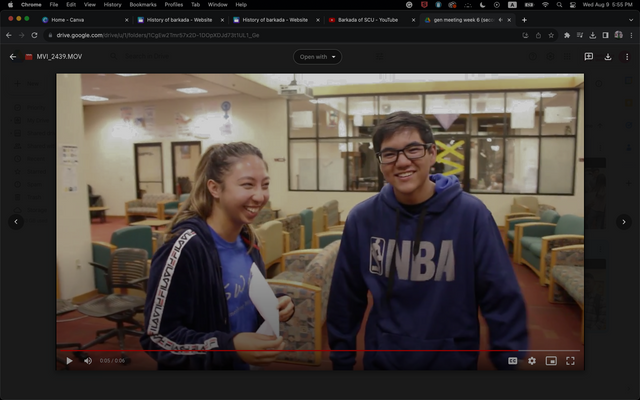Play the MVI_2439.MOV video
This screenshot has height=400, width=640.
[x=69, y=360]
